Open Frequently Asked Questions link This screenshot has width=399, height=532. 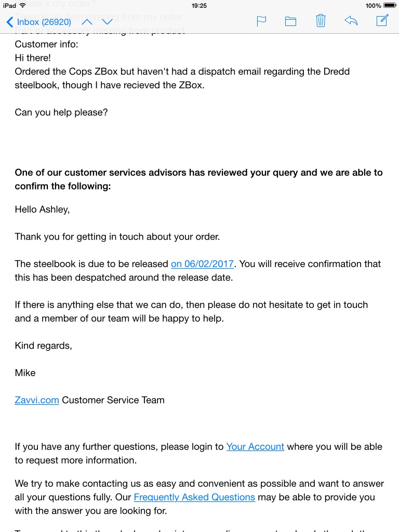194,497
